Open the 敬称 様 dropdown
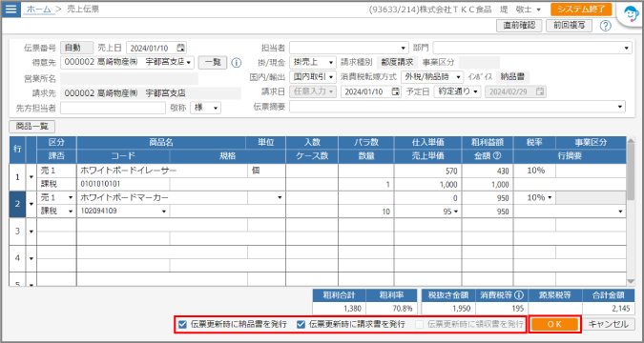The image size is (644, 343). tap(216, 109)
